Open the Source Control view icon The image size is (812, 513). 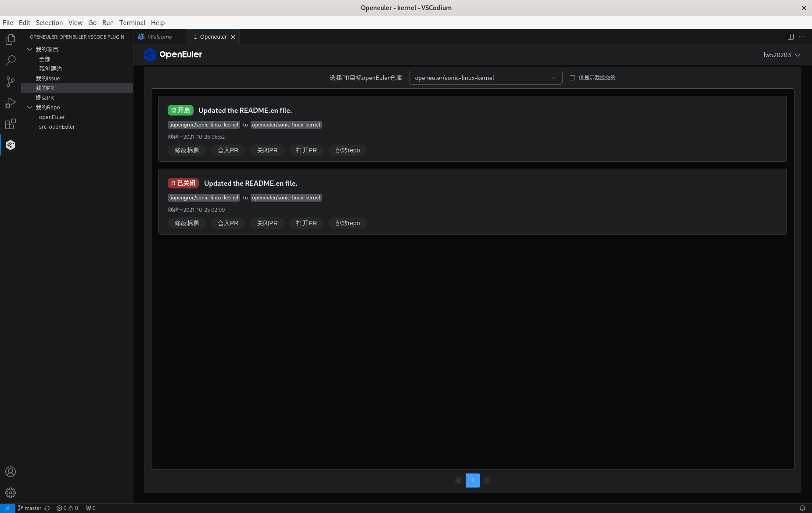click(x=11, y=82)
